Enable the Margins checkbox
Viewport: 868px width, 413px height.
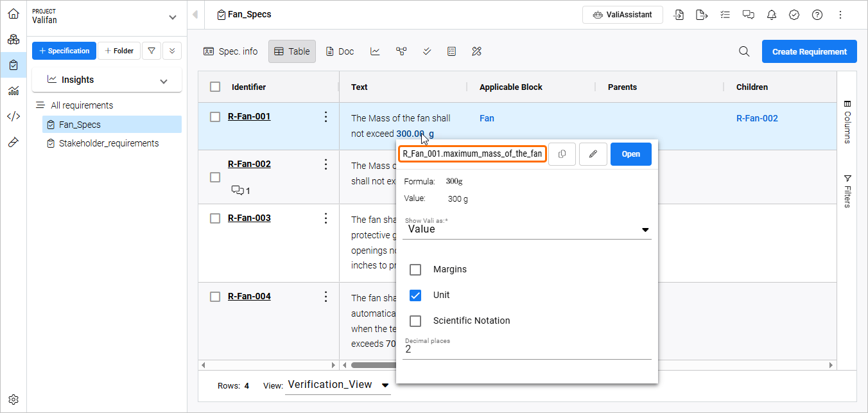(415, 269)
